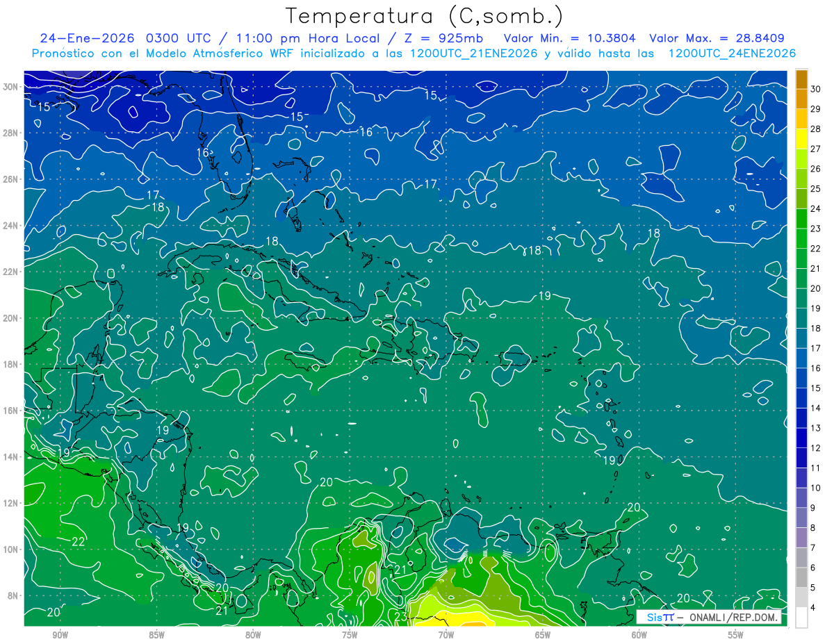Viewport: 834px width, 644px height.
Task: Click the 22N latitude axis label
Action: click(x=11, y=272)
